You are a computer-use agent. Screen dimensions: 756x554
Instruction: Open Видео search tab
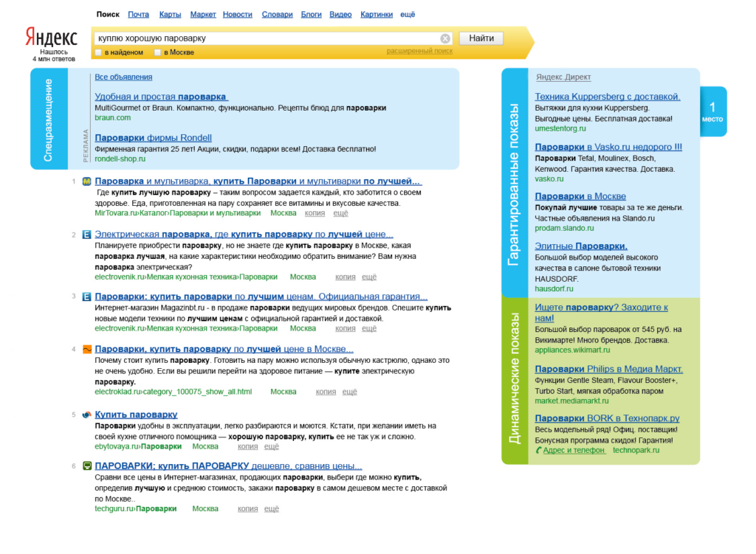point(340,15)
